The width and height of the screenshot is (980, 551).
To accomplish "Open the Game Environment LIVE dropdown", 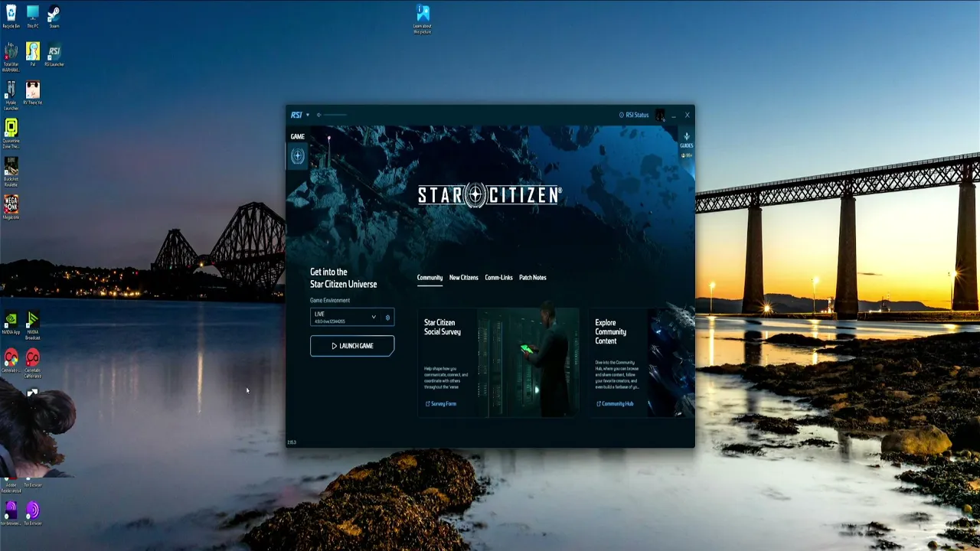I will (x=346, y=317).
